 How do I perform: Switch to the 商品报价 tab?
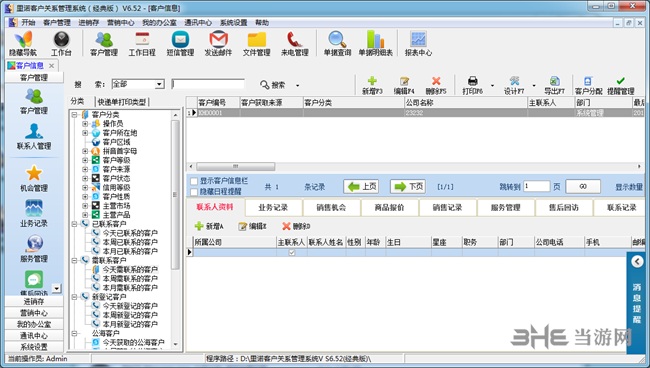(x=389, y=207)
